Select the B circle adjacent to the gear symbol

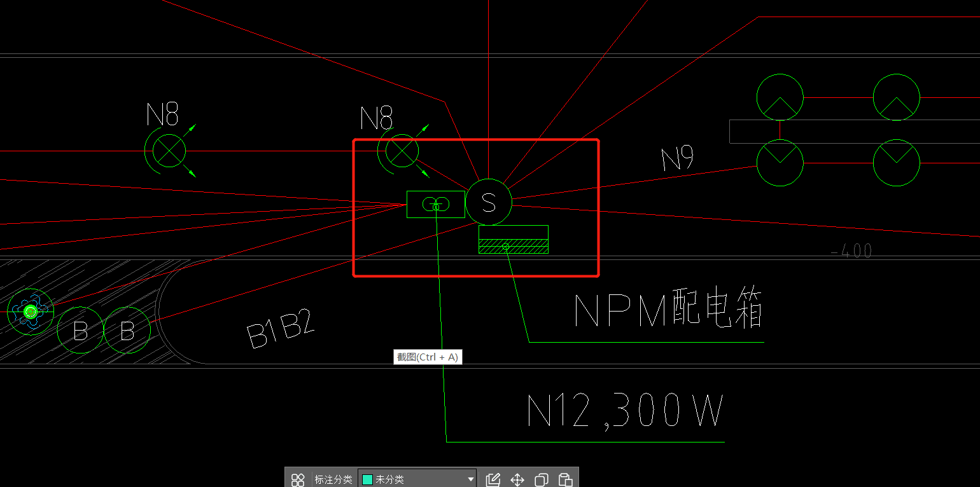(80, 330)
